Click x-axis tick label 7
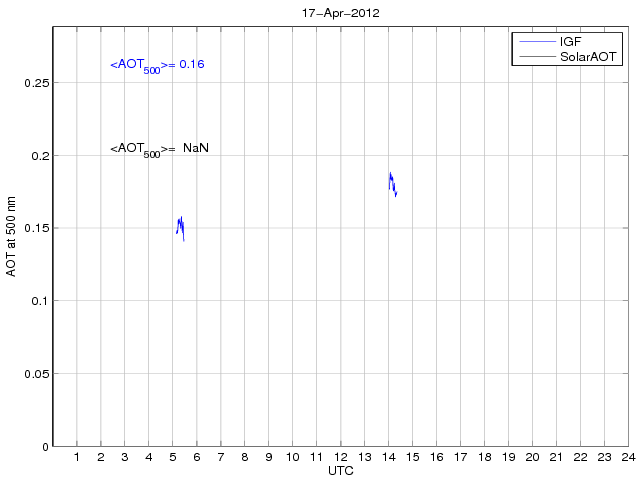This screenshot has width=640, height=480. 221,457
